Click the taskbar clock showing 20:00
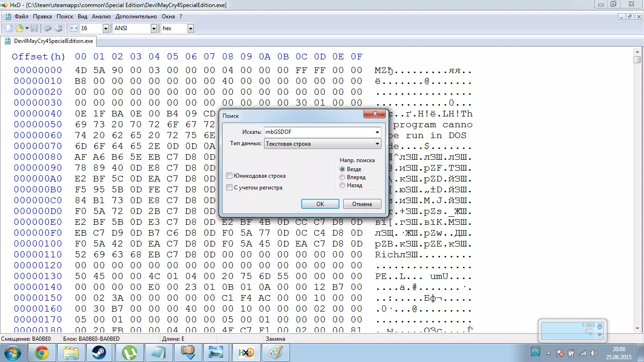Image resolution: width=644 pixels, height=362 pixels. point(619,353)
